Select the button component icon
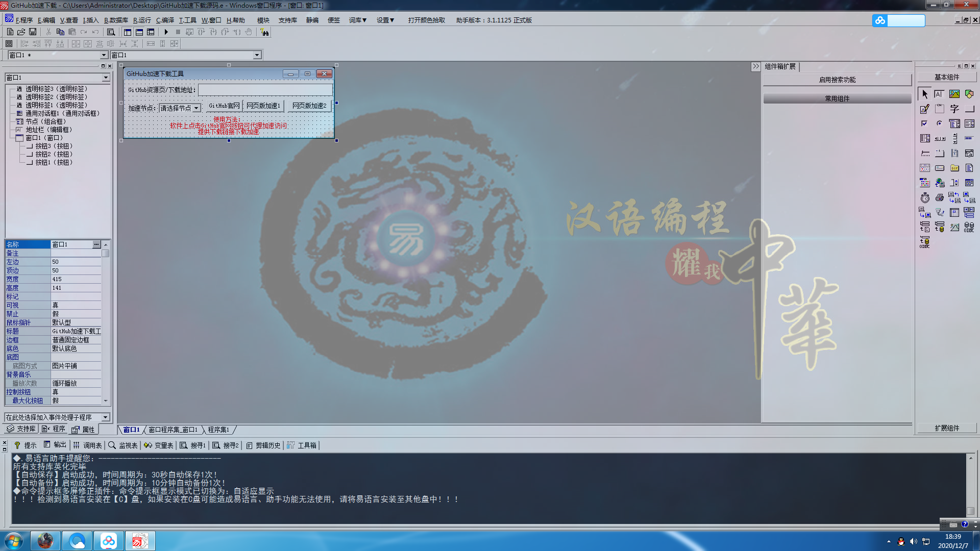Image resolution: width=980 pixels, height=551 pixels. [969, 109]
